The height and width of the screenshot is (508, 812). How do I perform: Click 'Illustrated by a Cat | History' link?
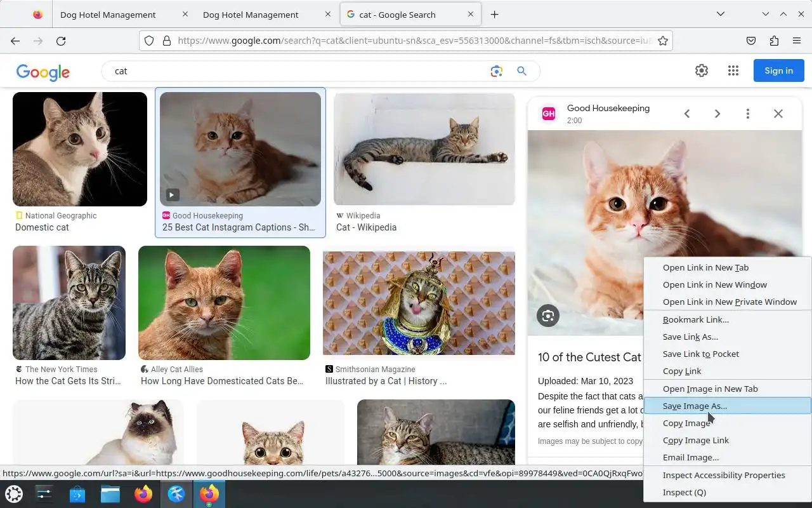pos(386,381)
